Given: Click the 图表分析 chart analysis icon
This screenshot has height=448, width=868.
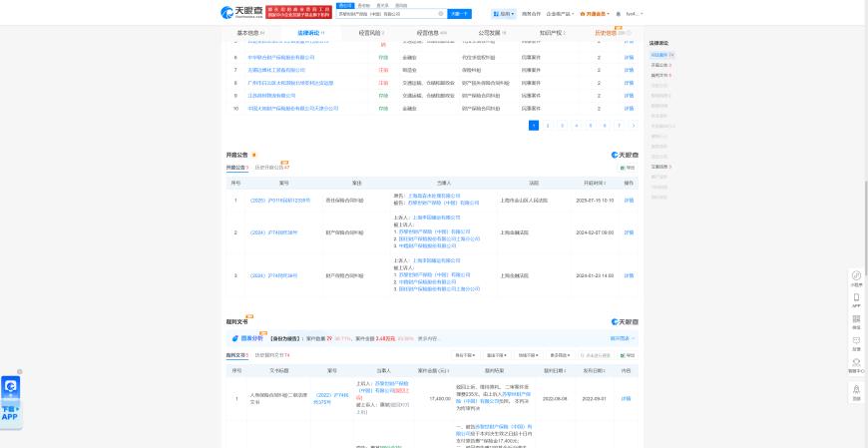Looking at the screenshot, I should click(x=244, y=338).
